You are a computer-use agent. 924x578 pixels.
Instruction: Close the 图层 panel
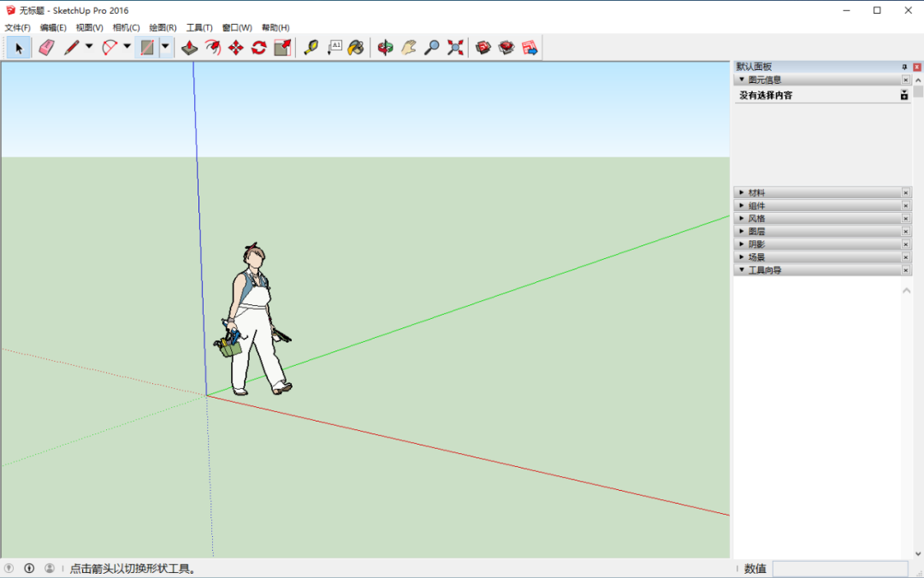pos(906,232)
